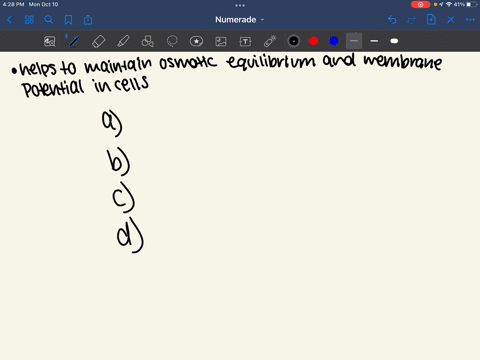The width and height of the screenshot is (480, 360).
Task: Tap the 4:28 PM clock
Action: pyautogui.click(x=13, y=4)
